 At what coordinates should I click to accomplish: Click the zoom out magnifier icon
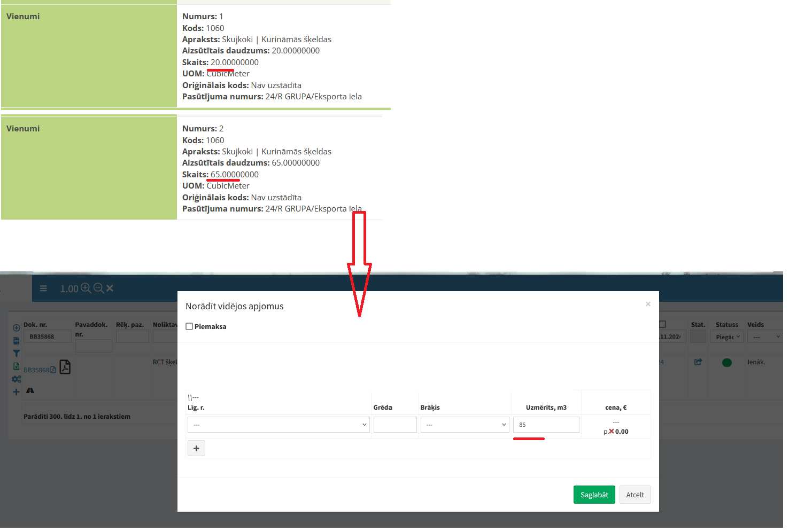98,288
